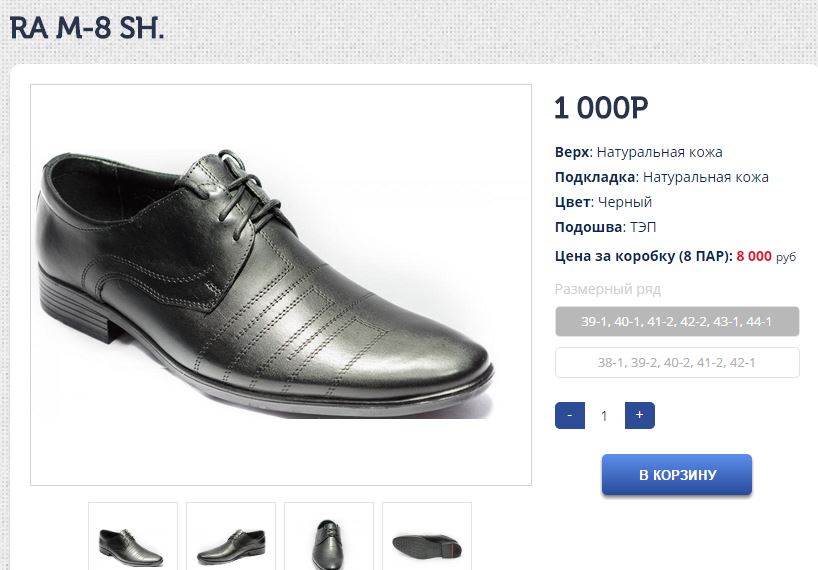The width and height of the screenshot is (818, 570).
Task: Increase quantity with the plus button
Action: [639, 415]
